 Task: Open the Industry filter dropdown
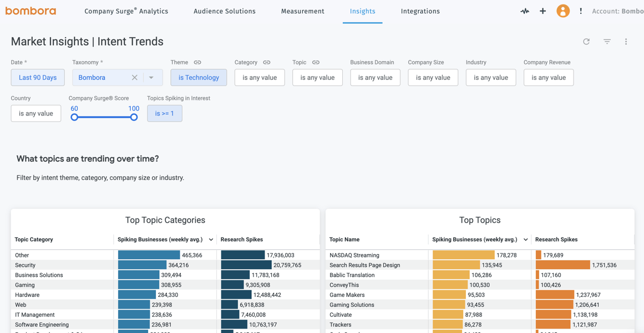point(490,77)
